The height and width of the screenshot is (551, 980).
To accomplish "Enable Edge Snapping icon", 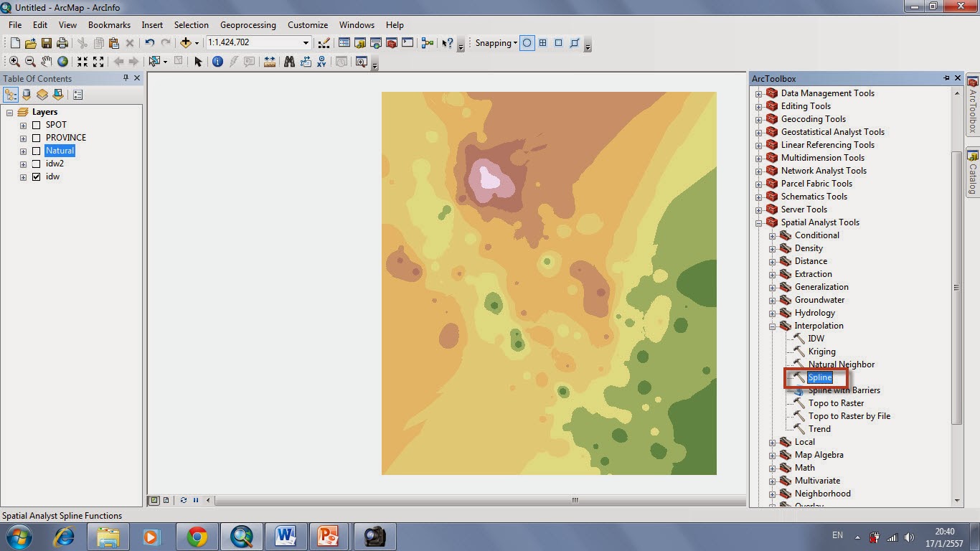I will coord(575,43).
